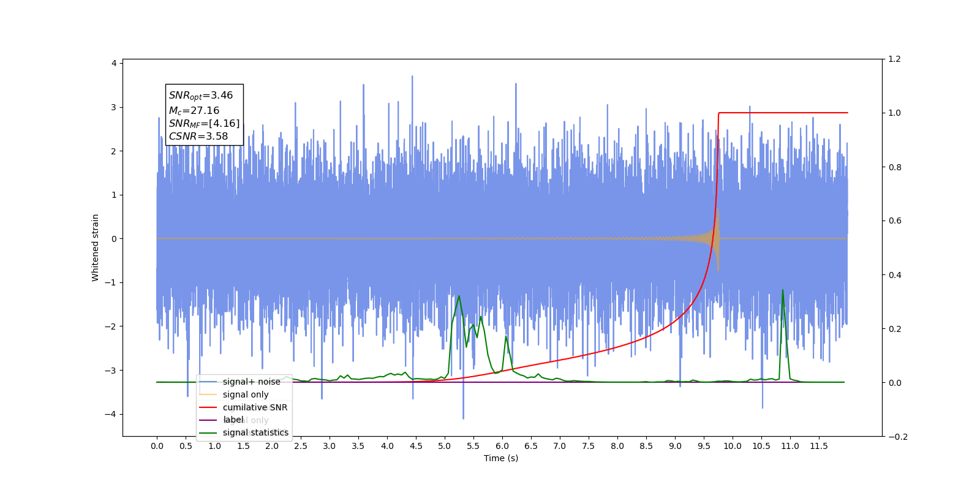Click the 1.2 tick on the right axis
The width and height of the screenshot is (980, 490).
pyautogui.click(x=895, y=59)
